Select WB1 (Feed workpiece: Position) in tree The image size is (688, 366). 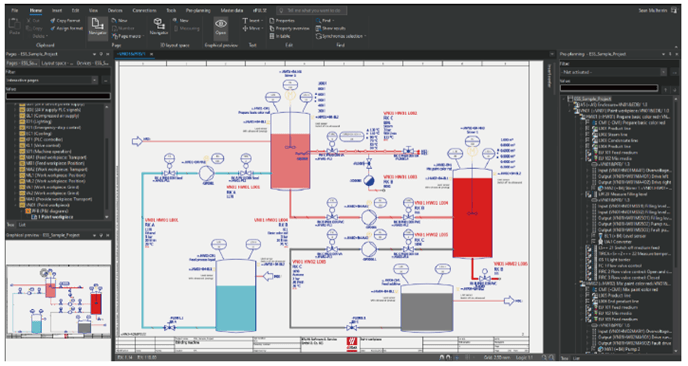(x=52, y=163)
